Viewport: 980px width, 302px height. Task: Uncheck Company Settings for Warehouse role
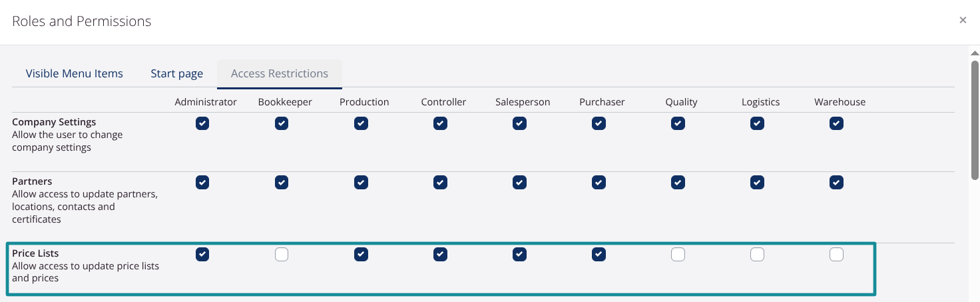coord(836,123)
